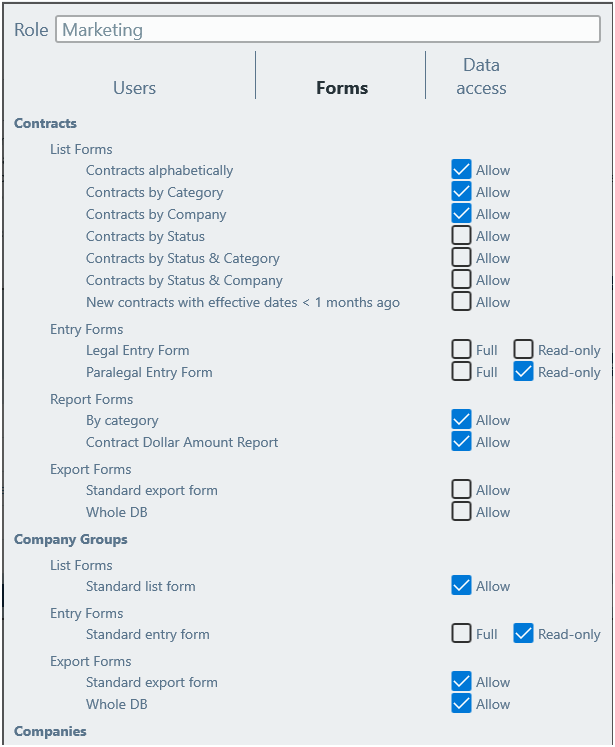Enable Allow for Contracts by Status
Image resolution: width=615 pixels, height=747 pixels.
461,237
